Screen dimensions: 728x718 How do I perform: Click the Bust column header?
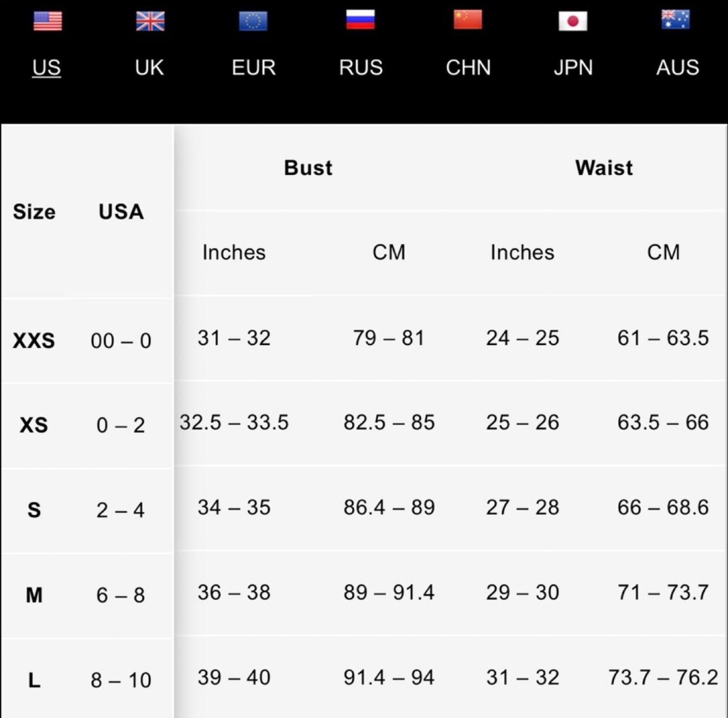308,168
